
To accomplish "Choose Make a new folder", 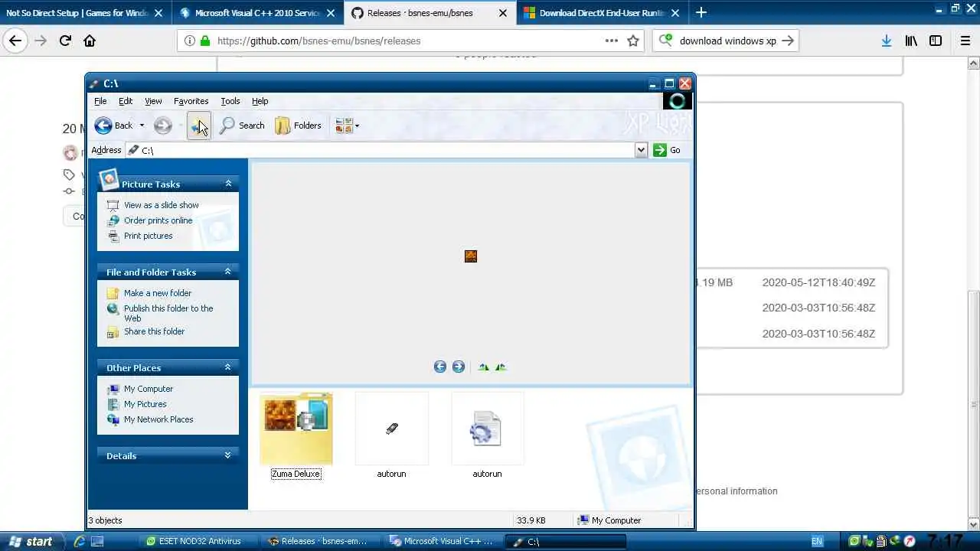I will [x=157, y=293].
